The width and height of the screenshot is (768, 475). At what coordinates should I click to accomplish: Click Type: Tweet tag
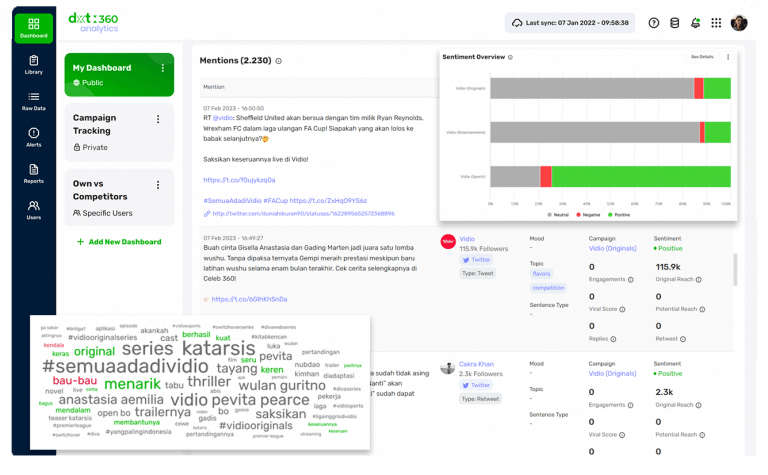coord(478,274)
